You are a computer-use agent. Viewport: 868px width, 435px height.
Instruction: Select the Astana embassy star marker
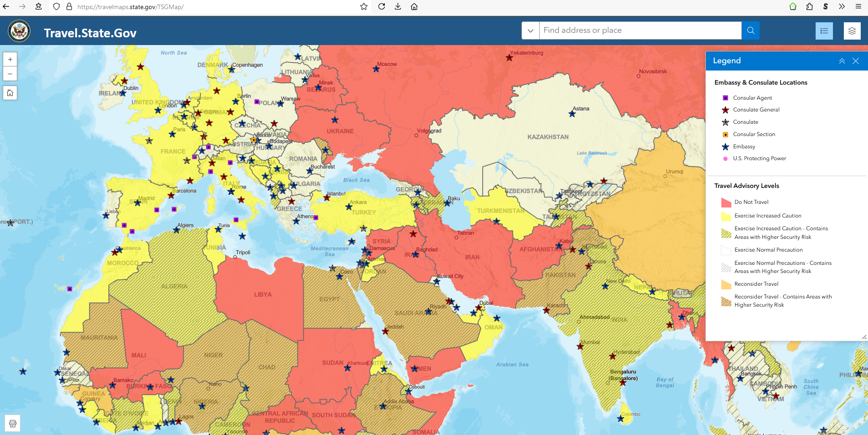click(572, 114)
